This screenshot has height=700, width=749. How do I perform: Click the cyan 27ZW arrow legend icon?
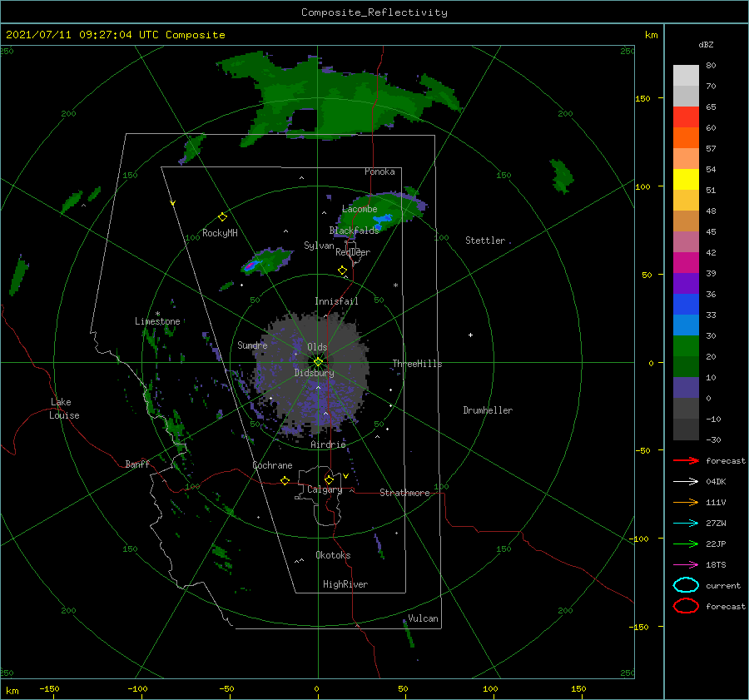686,524
